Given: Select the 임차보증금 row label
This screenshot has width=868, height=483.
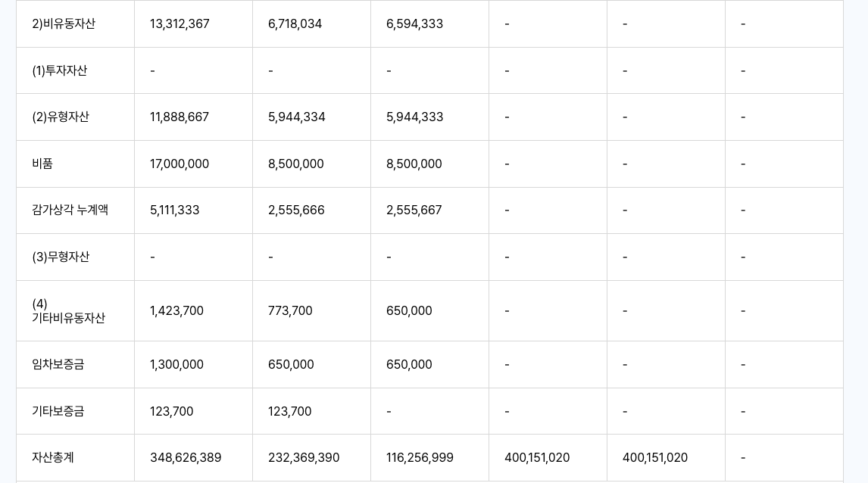Looking at the screenshot, I should 58,365.
